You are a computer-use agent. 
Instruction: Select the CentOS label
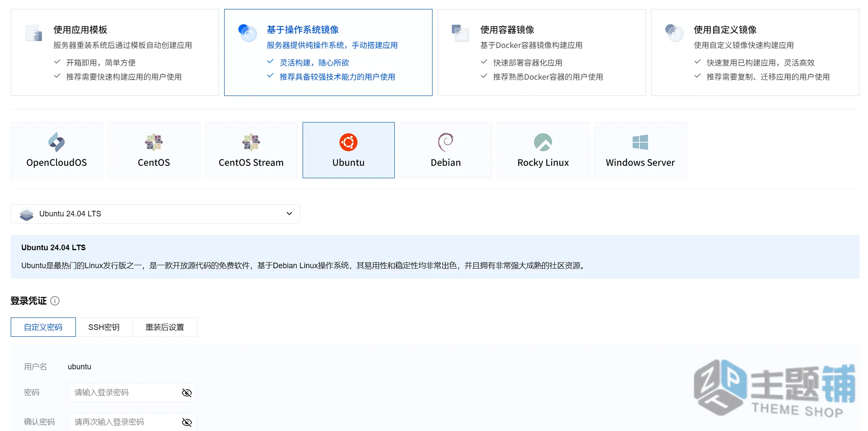(154, 163)
